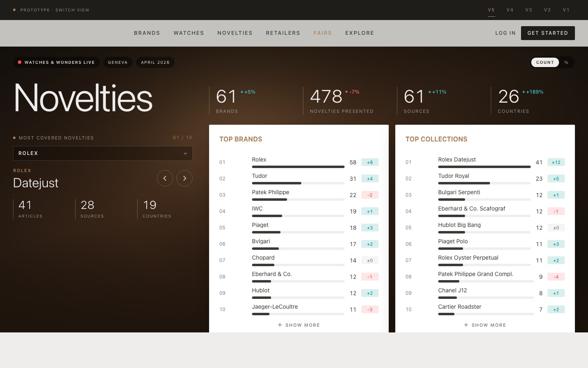Click 'Eberhard & Co. Scafograf' in Top Collections
The height and width of the screenshot is (368, 588).
pos(472,209)
